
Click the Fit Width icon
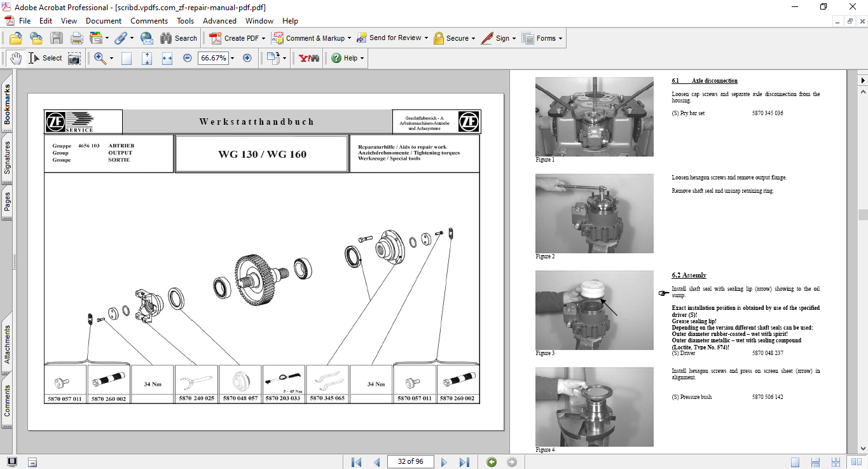[x=167, y=58]
